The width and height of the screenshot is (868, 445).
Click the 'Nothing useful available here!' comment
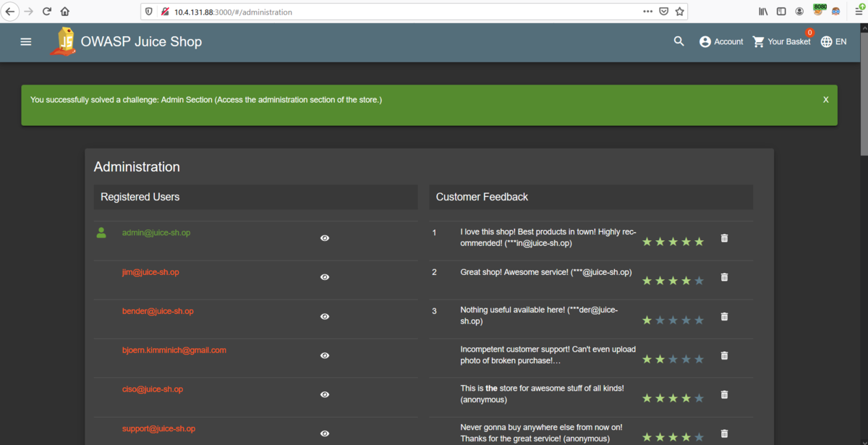(x=539, y=315)
